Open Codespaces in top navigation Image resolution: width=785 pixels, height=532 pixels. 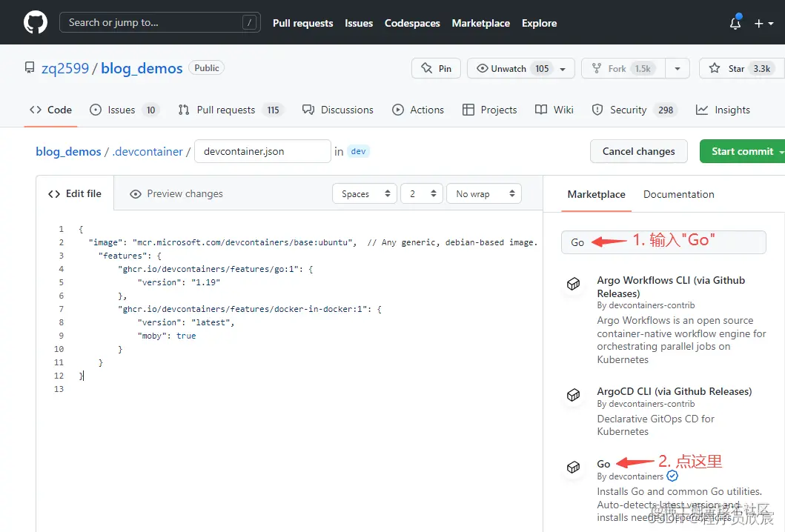(x=412, y=23)
